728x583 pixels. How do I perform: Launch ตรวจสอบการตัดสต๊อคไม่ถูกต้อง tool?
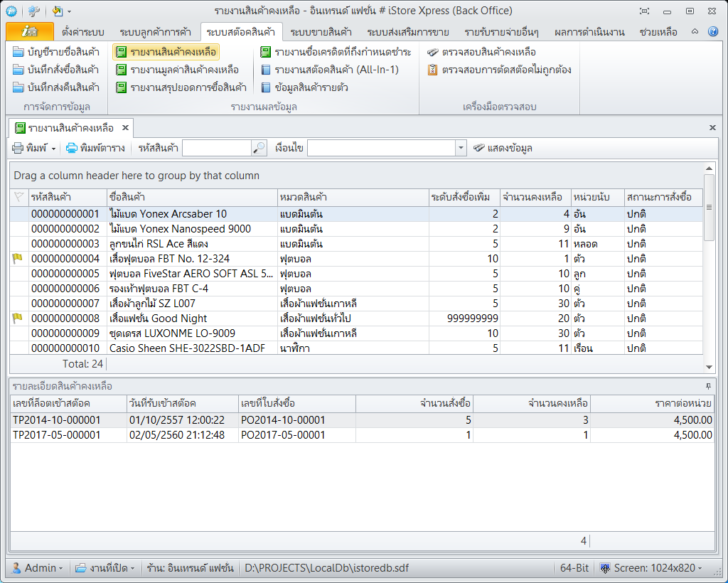coord(499,70)
